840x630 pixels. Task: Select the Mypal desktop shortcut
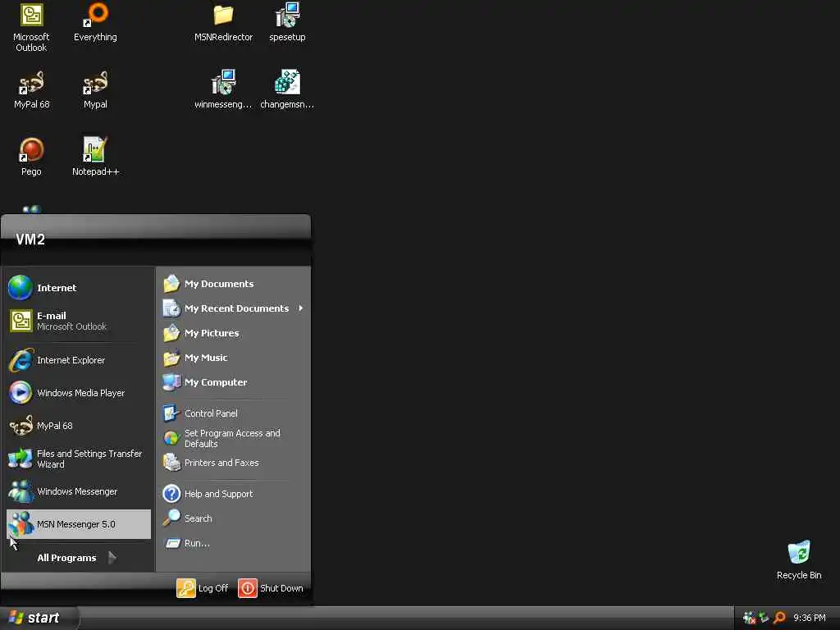click(x=95, y=90)
